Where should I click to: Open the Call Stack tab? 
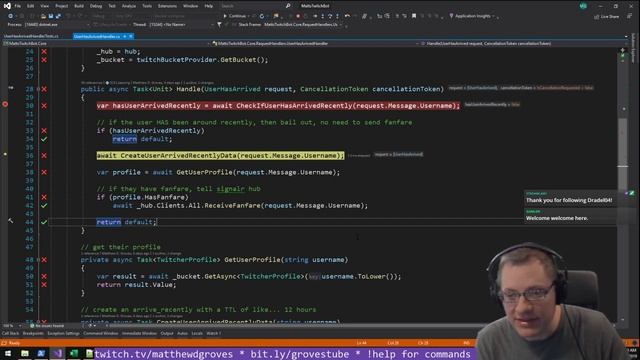[x=10, y=333]
